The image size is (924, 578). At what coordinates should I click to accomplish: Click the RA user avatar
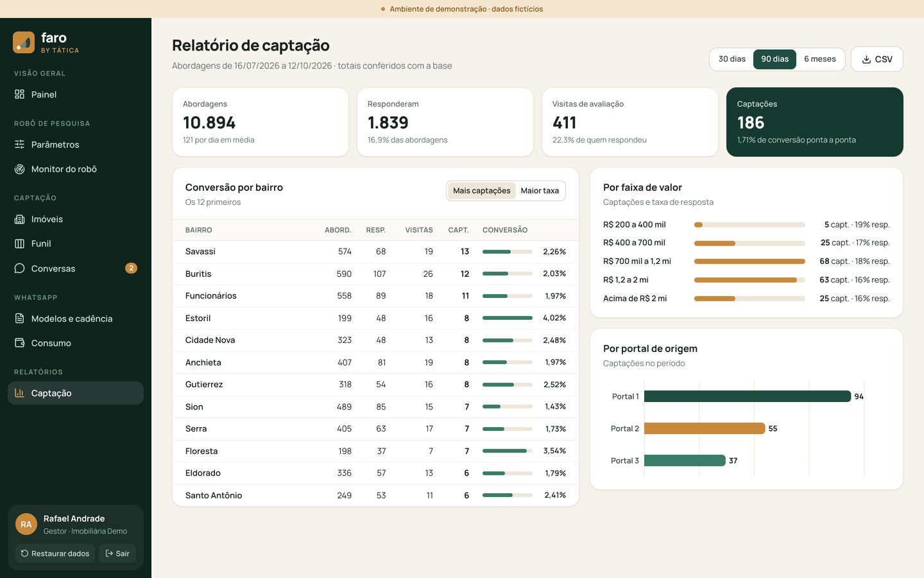pos(26,524)
